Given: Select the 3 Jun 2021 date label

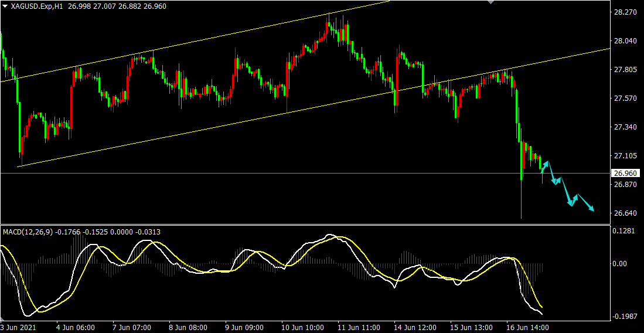Looking at the screenshot, I should [x=18, y=328].
